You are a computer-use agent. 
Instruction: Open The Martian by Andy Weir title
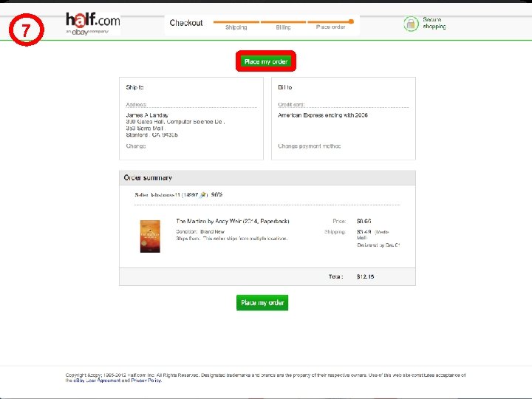coord(233,221)
